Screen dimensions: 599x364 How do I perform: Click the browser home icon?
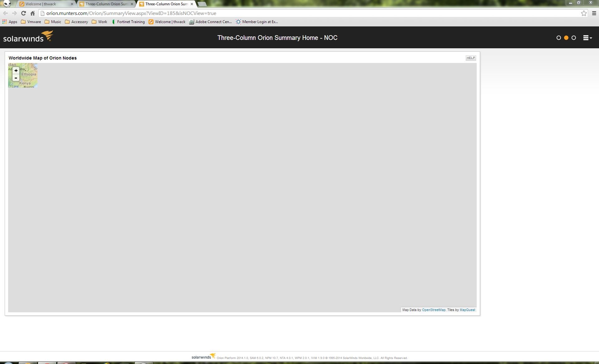pos(32,13)
